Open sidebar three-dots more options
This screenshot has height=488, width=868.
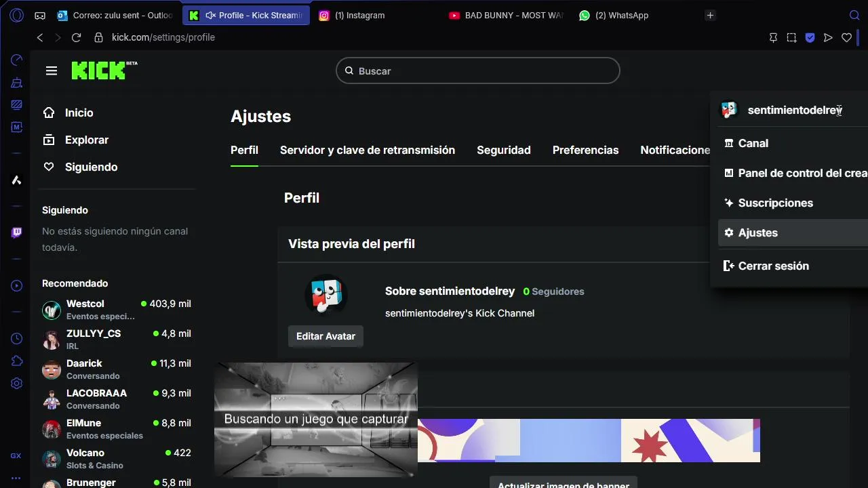[16, 478]
